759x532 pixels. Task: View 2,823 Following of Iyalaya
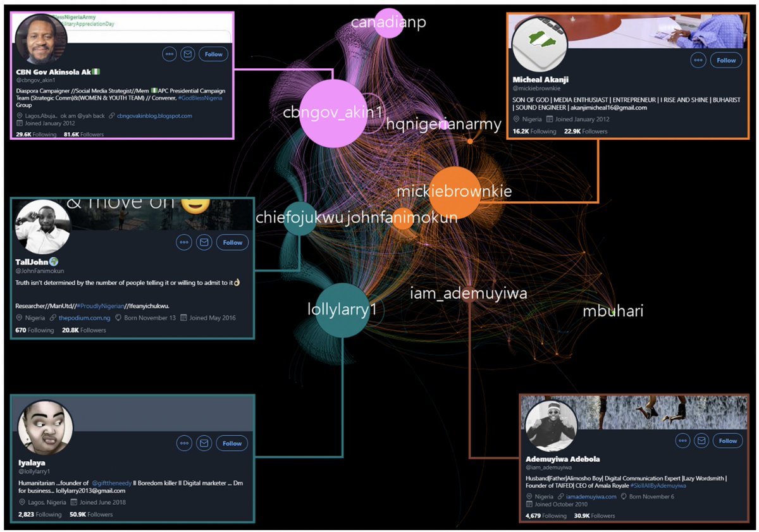[x=40, y=514]
